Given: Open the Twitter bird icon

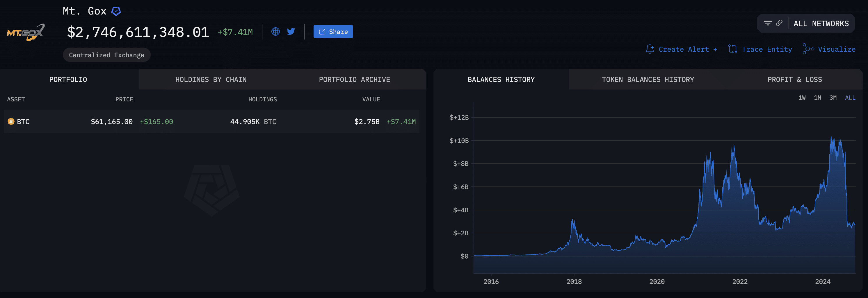Looking at the screenshot, I should tap(291, 32).
